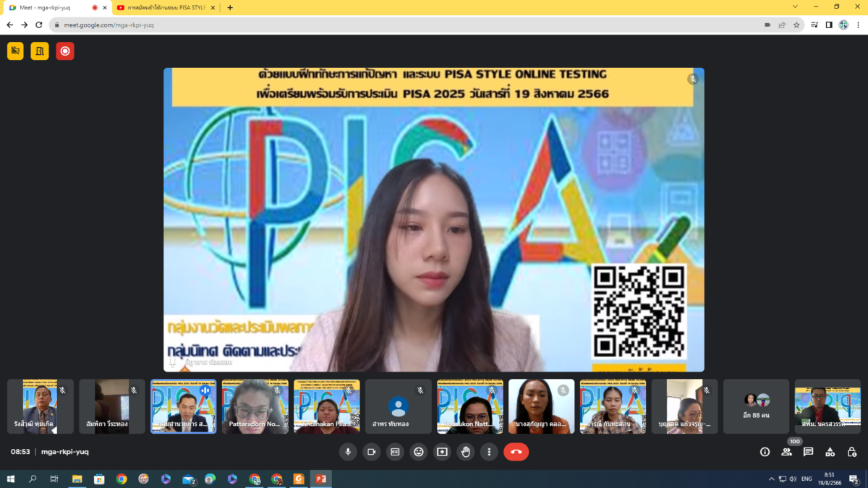The width and height of the screenshot is (868, 488).
Task: Click the address bar showing meet.google.com
Action: click(x=427, y=25)
